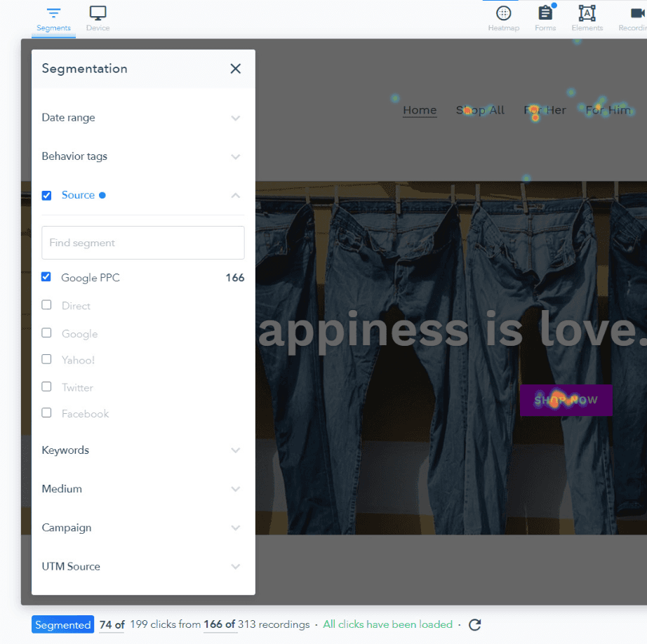This screenshot has height=644, width=647.
Task: Click the Home menu link
Action: tap(420, 110)
